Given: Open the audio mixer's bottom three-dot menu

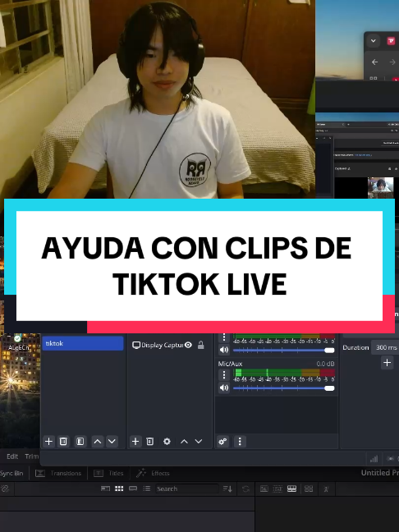Looking at the screenshot, I should point(240,442).
